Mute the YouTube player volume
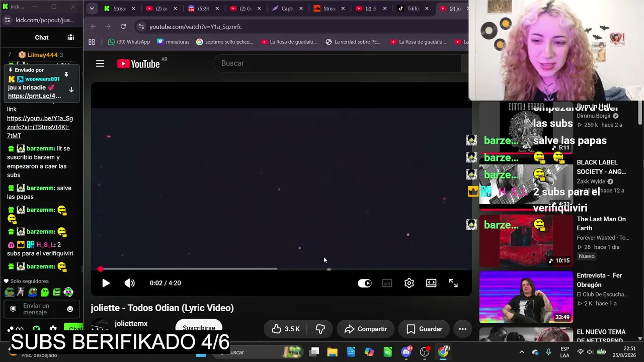This screenshot has height=362, width=644. click(130, 283)
